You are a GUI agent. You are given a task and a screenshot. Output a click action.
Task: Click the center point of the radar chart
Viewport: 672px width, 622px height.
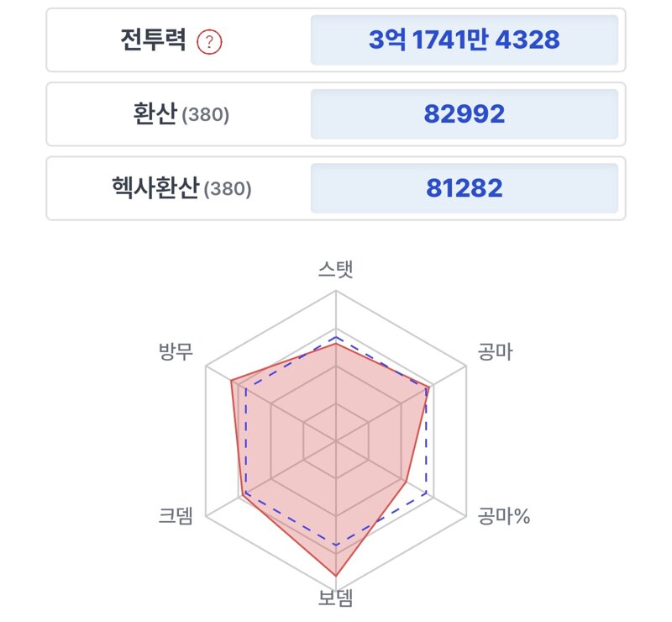pos(336,440)
